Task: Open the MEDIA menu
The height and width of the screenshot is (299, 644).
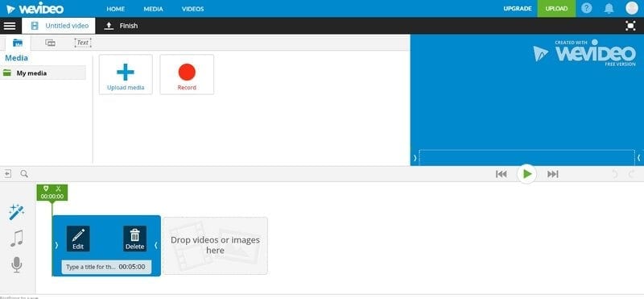Action: tap(153, 9)
